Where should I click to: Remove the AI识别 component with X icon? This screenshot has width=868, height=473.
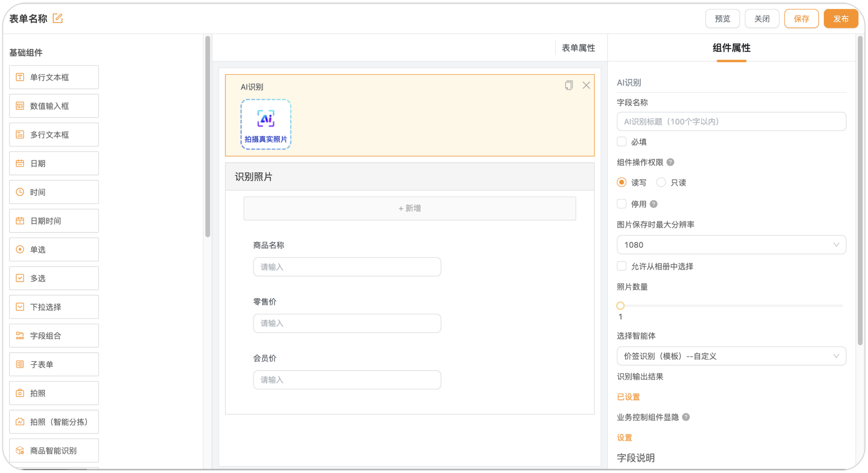tap(586, 85)
